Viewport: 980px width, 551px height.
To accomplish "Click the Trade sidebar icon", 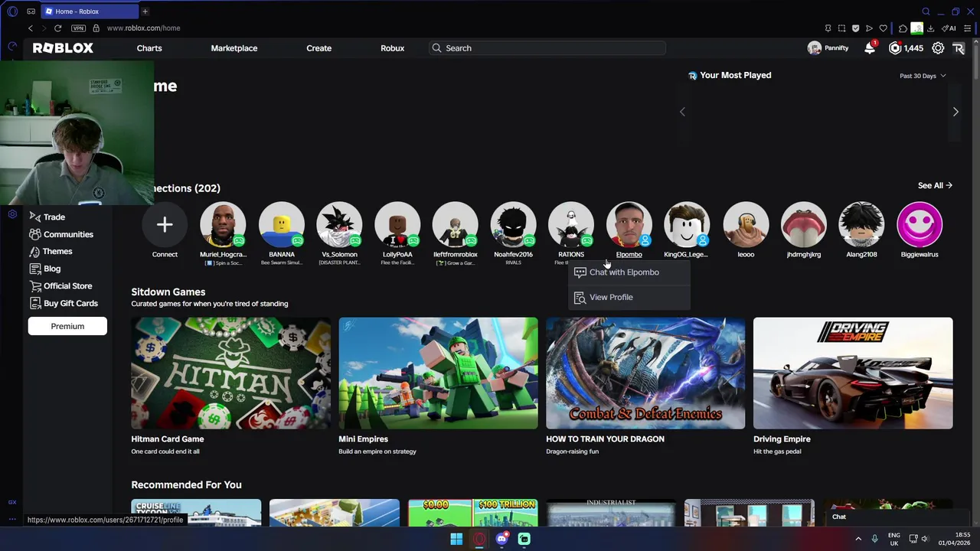I will tap(34, 217).
